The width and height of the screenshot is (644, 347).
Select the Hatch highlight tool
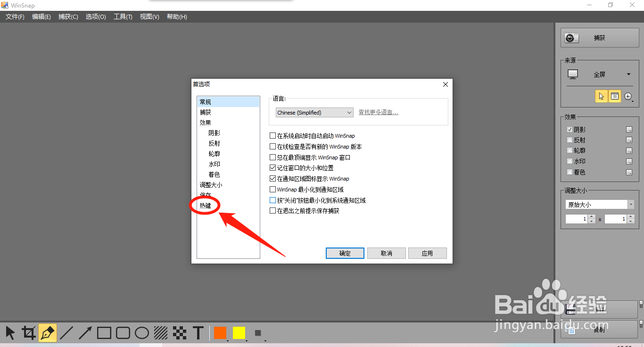point(161,333)
